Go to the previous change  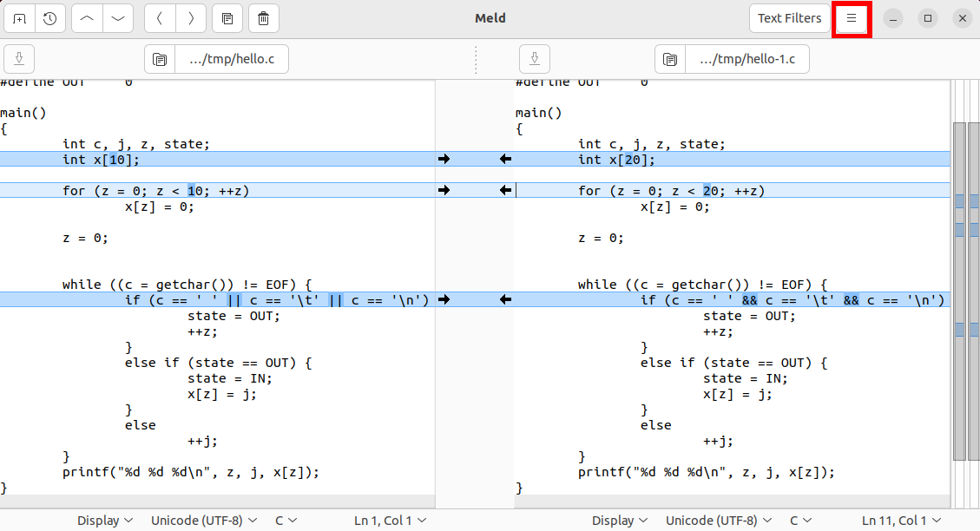(x=86, y=18)
